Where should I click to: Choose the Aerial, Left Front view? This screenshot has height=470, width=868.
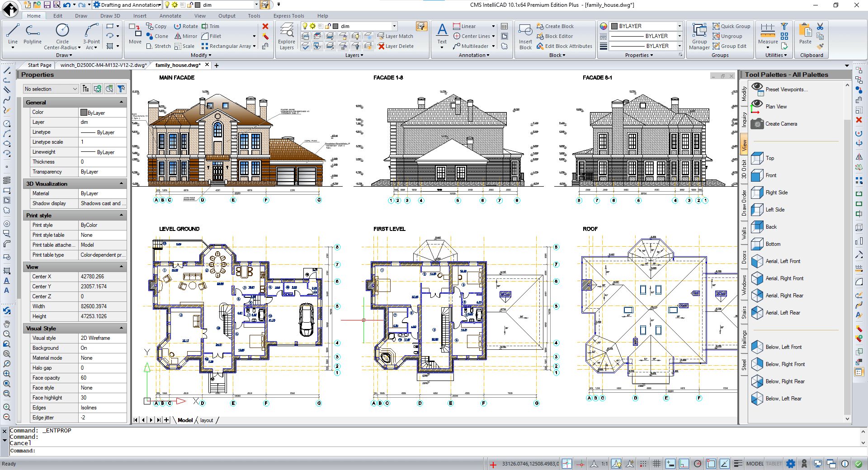coord(776,261)
